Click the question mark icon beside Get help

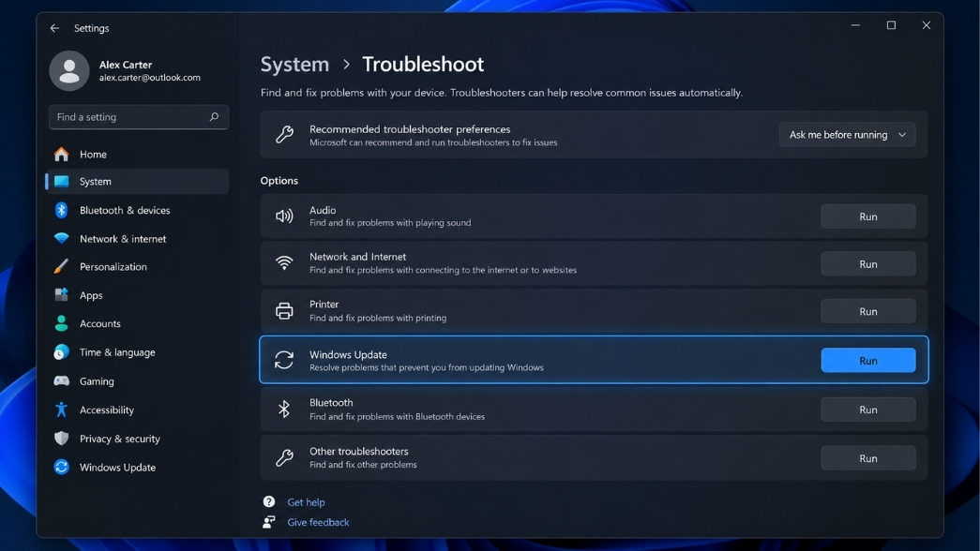[x=269, y=501]
